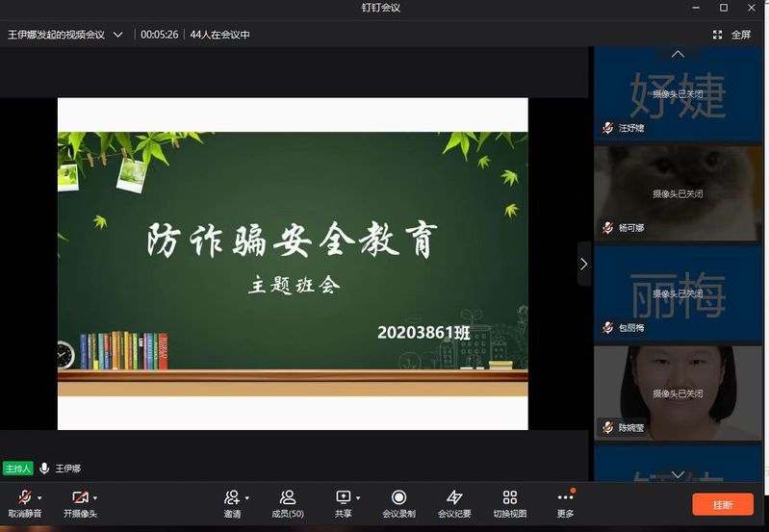This screenshot has width=769, height=532.
Task: Unmute the microphone (取消静音)
Action: pos(24,498)
